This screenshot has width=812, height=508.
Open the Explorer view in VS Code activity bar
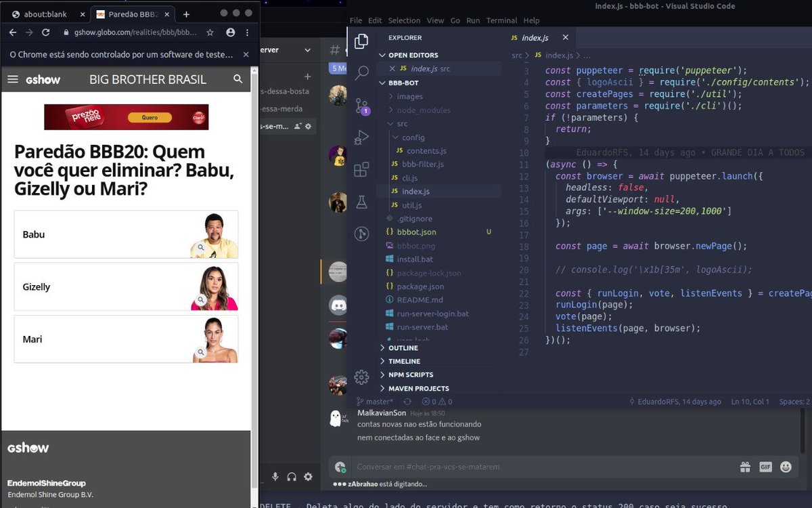click(x=361, y=41)
